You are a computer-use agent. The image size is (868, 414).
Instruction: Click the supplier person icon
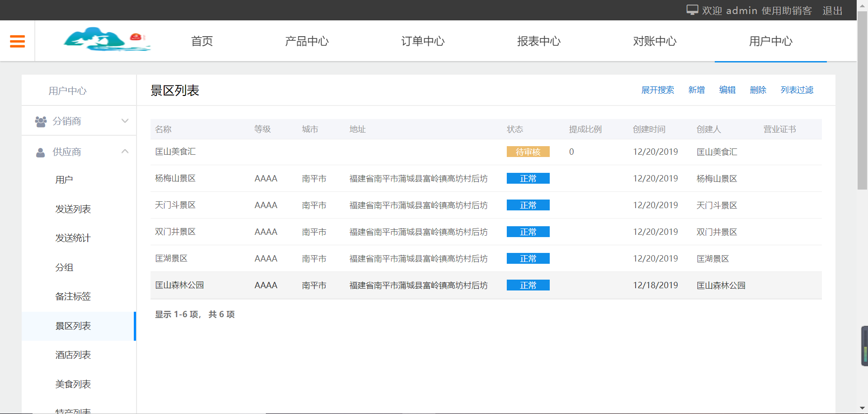click(41, 152)
